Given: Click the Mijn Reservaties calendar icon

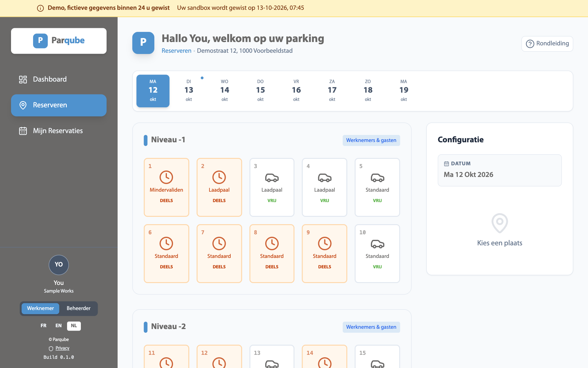Looking at the screenshot, I should click(x=23, y=131).
